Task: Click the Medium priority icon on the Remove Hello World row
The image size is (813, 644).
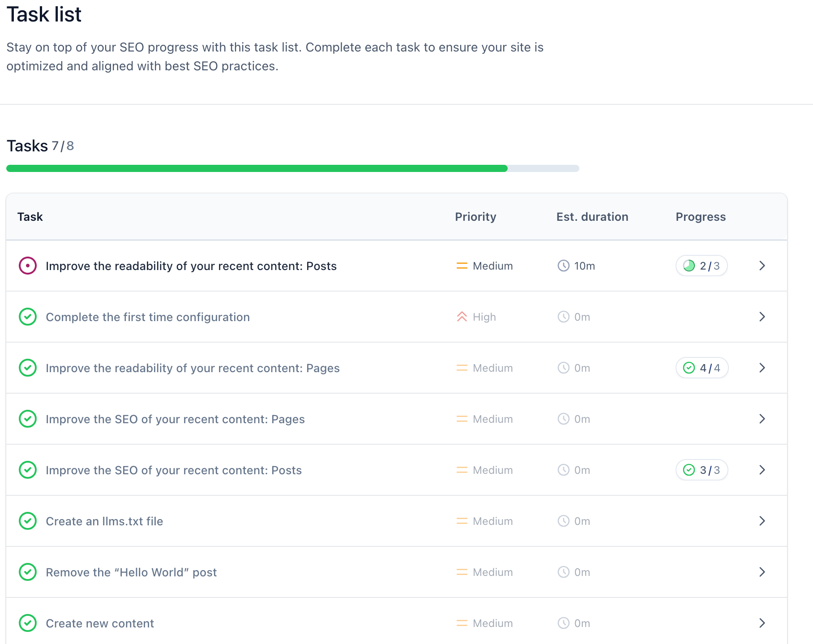Action: pyautogui.click(x=462, y=572)
